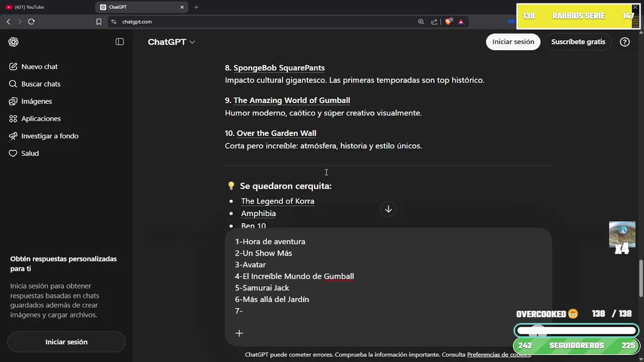Click the help question mark icon
This screenshot has width=644, height=362.
tap(624, 42)
